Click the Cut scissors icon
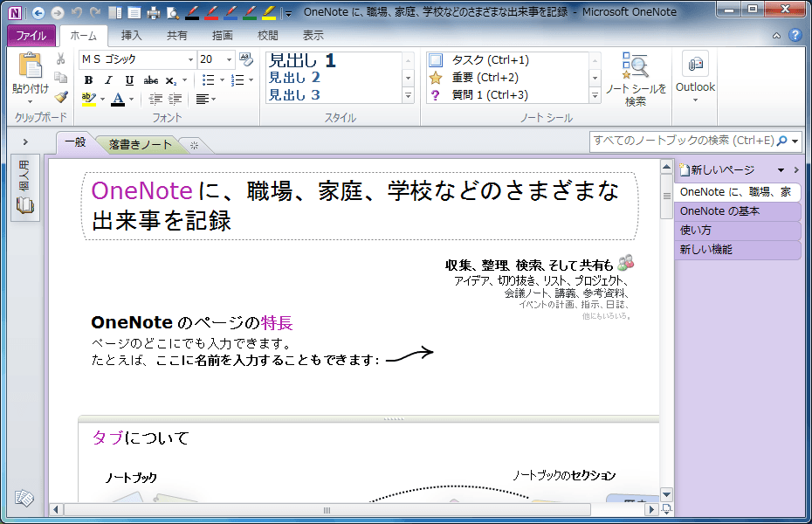The height and width of the screenshot is (524, 812). [x=61, y=59]
